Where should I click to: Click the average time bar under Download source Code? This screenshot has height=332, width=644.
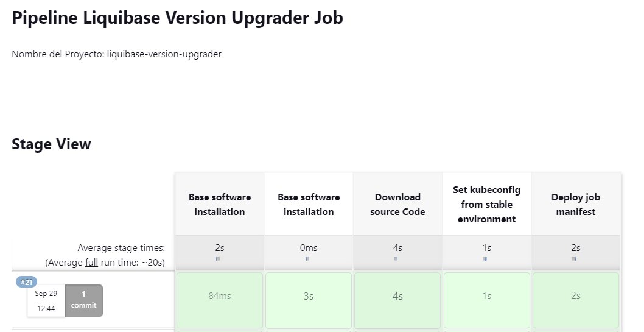(x=396, y=259)
